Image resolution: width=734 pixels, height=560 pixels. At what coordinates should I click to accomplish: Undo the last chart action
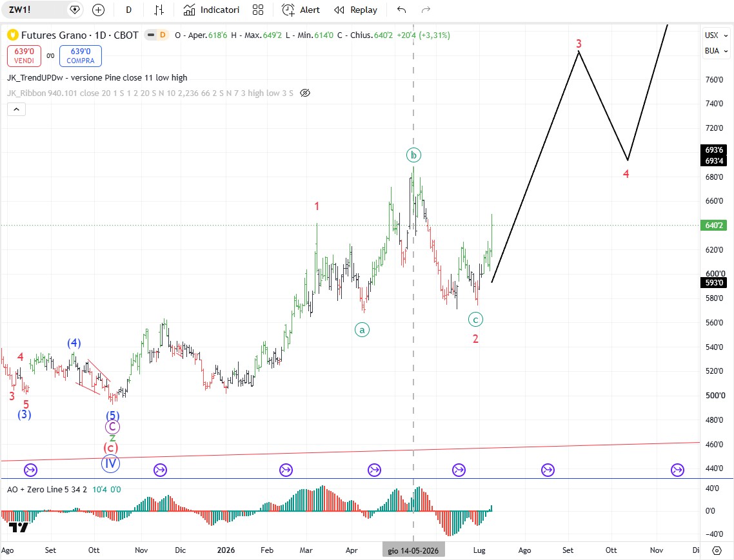401,10
